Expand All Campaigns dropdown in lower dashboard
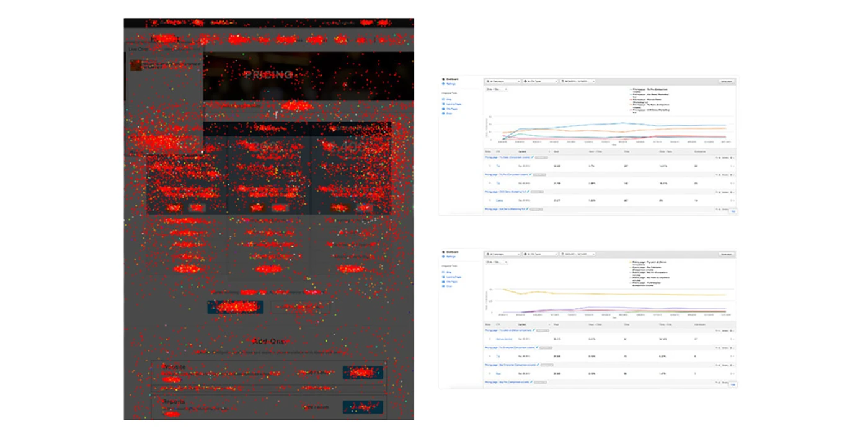 coord(503,254)
